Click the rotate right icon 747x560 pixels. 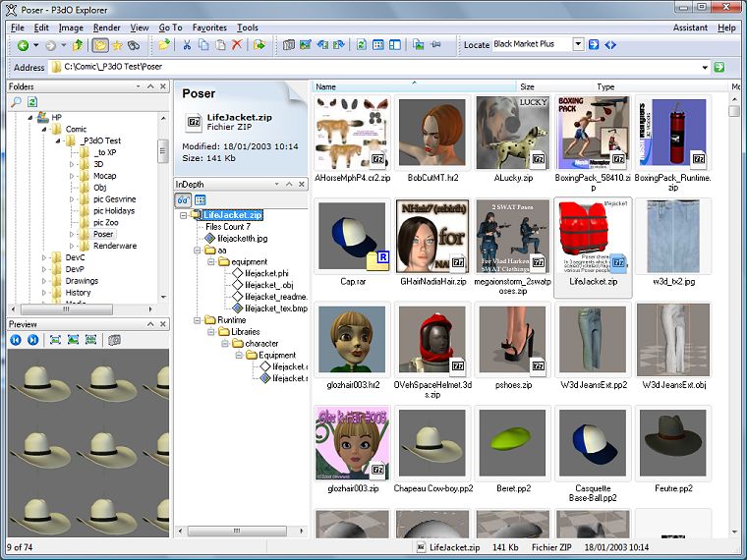pyautogui.click(x=339, y=45)
